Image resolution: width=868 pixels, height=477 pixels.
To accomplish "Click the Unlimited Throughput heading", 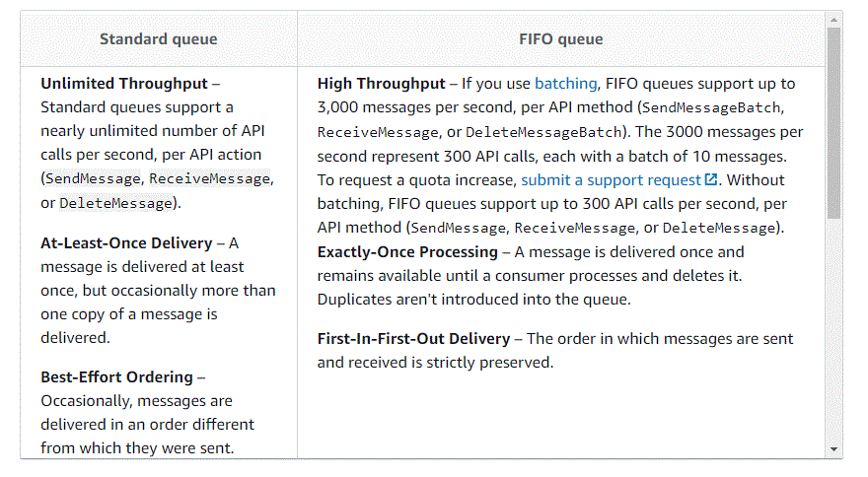I will [x=124, y=84].
